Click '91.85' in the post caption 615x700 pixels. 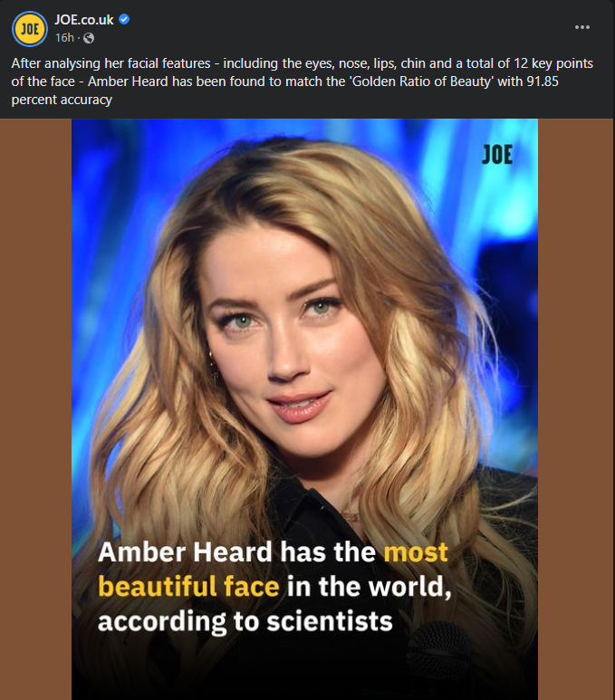pyautogui.click(x=542, y=82)
